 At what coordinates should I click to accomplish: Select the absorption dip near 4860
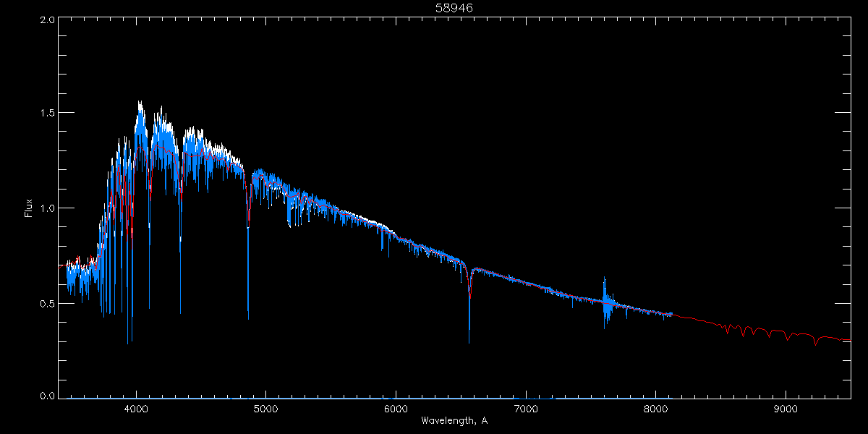click(248, 289)
